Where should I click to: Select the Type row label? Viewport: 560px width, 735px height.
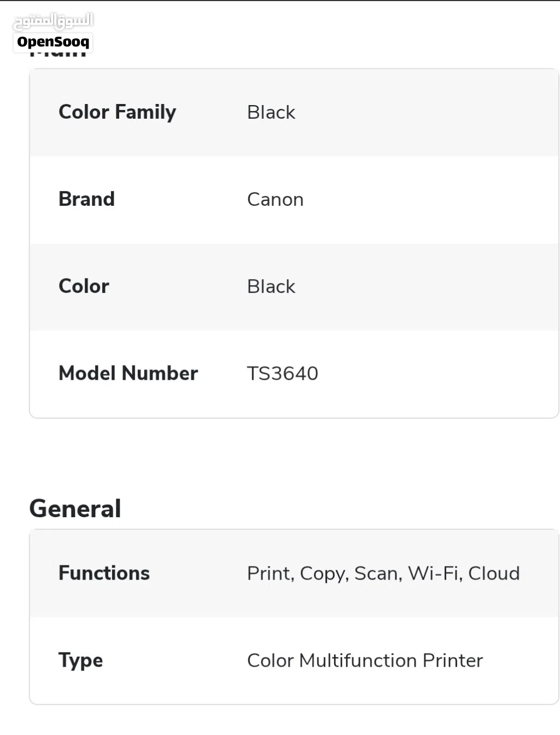pos(80,661)
